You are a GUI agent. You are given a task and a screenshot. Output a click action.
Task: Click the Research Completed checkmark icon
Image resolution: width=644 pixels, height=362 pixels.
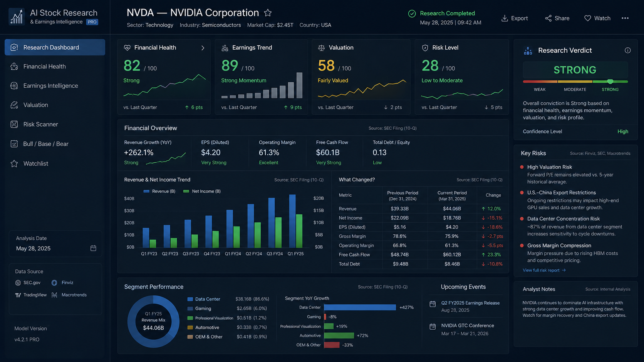point(412,13)
